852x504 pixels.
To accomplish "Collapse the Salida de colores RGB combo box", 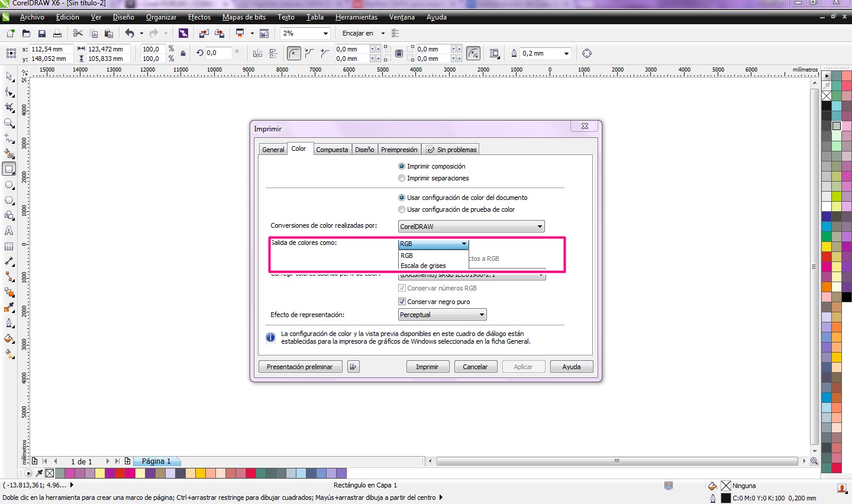I will pyautogui.click(x=464, y=244).
